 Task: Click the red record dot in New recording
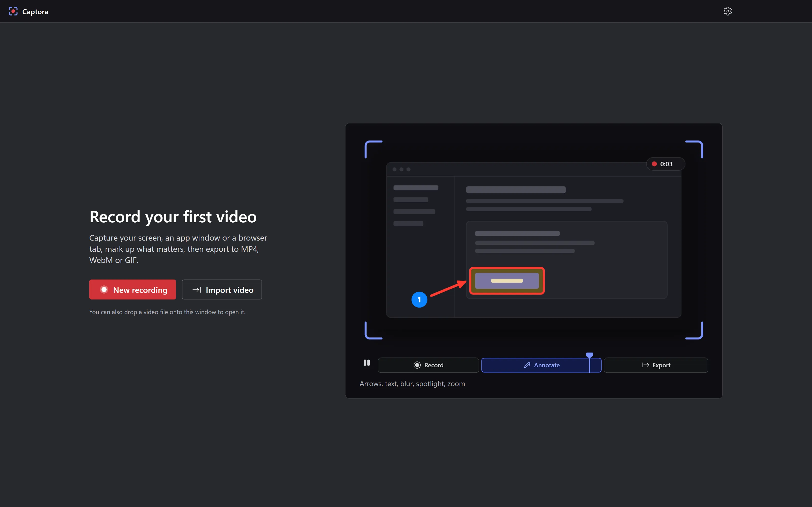point(104,289)
